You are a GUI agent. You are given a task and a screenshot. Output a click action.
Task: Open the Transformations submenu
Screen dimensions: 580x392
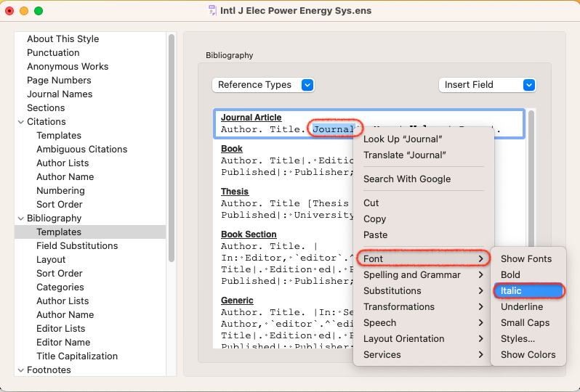click(424, 306)
